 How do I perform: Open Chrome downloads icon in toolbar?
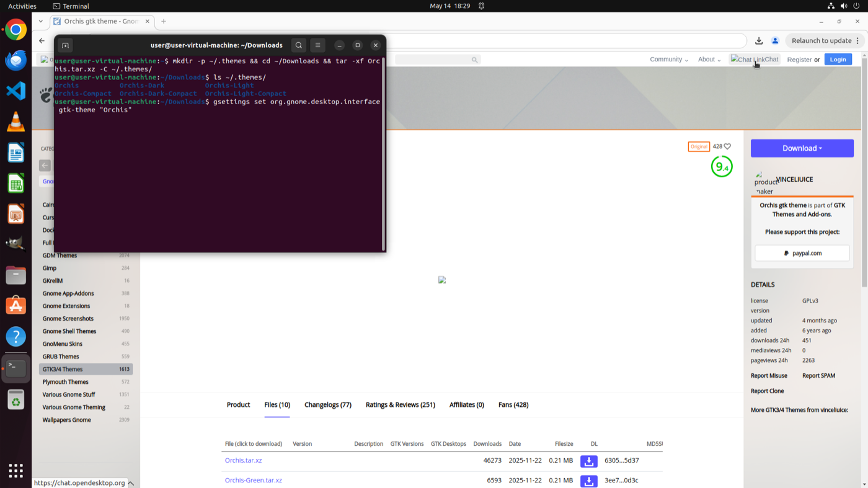(759, 41)
